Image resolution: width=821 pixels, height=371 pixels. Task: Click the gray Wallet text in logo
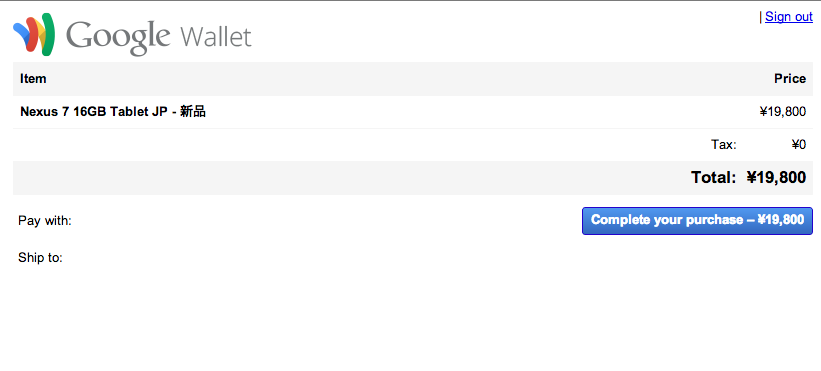[x=216, y=37]
